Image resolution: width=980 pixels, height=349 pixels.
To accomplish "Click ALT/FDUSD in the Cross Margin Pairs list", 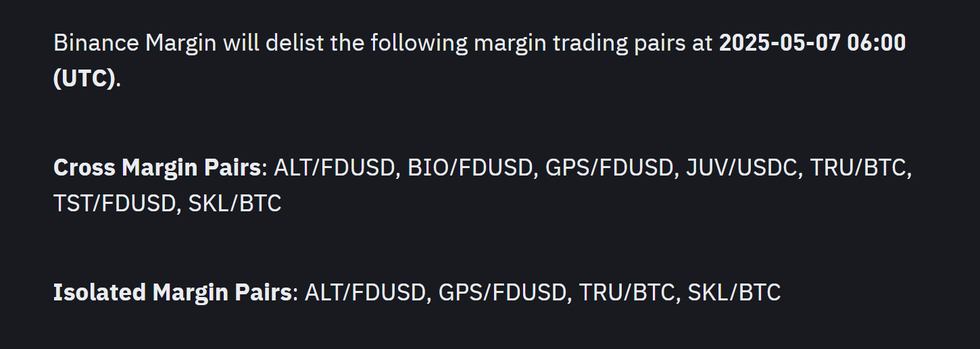I will (x=334, y=168).
